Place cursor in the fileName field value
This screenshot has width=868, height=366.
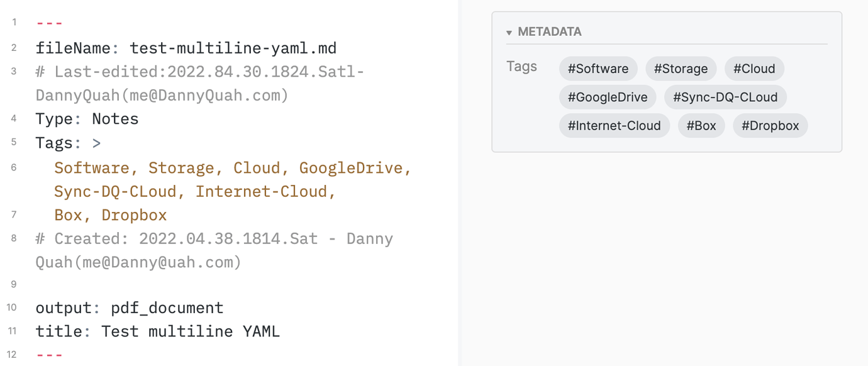click(x=232, y=48)
